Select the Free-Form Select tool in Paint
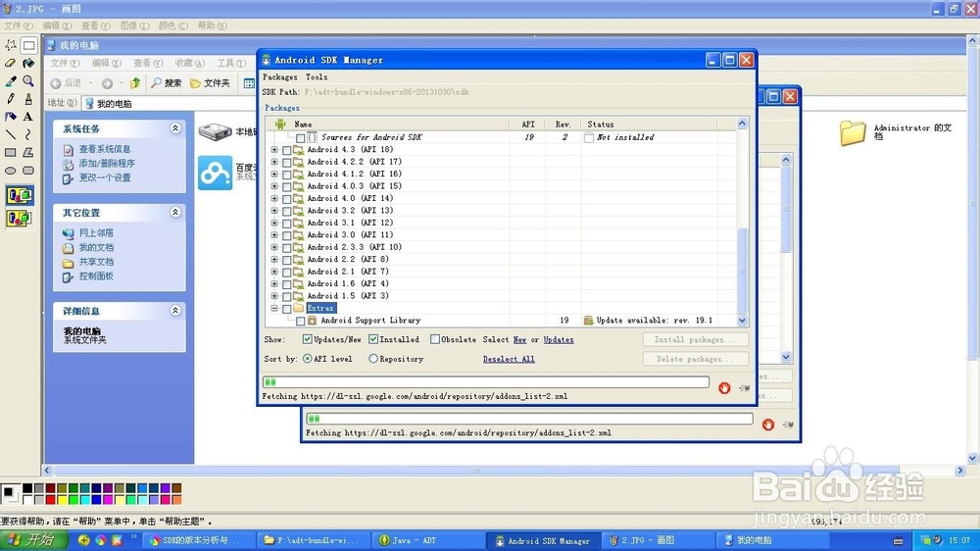The image size is (980, 551). [x=11, y=45]
